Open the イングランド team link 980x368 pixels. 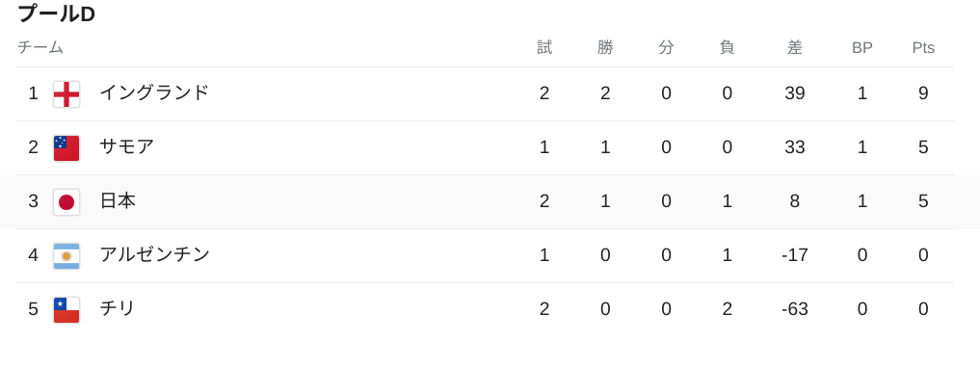[154, 93]
